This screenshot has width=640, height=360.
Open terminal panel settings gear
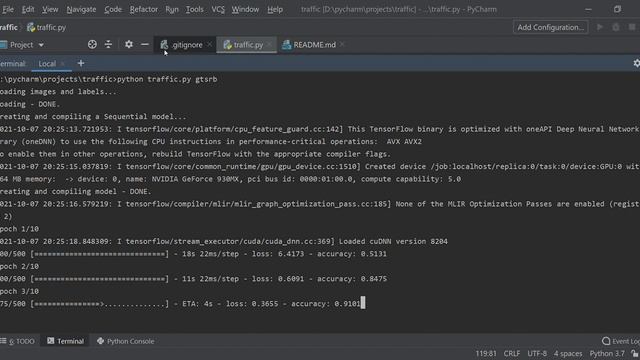pos(636,63)
